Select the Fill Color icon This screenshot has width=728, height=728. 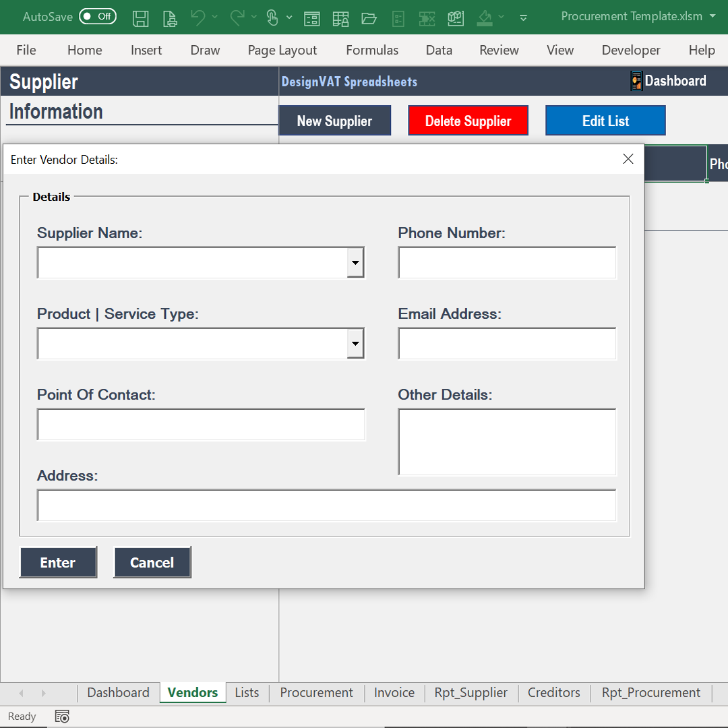485,17
